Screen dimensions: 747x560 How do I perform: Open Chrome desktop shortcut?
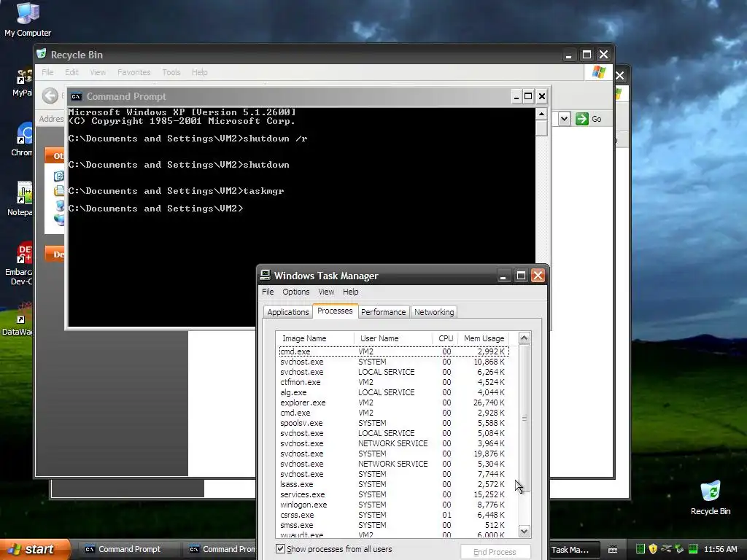point(22,139)
